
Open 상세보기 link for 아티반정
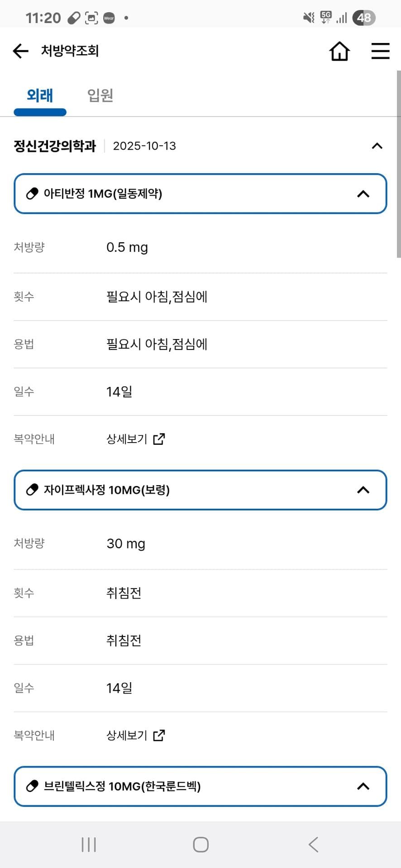pos(135,439)
